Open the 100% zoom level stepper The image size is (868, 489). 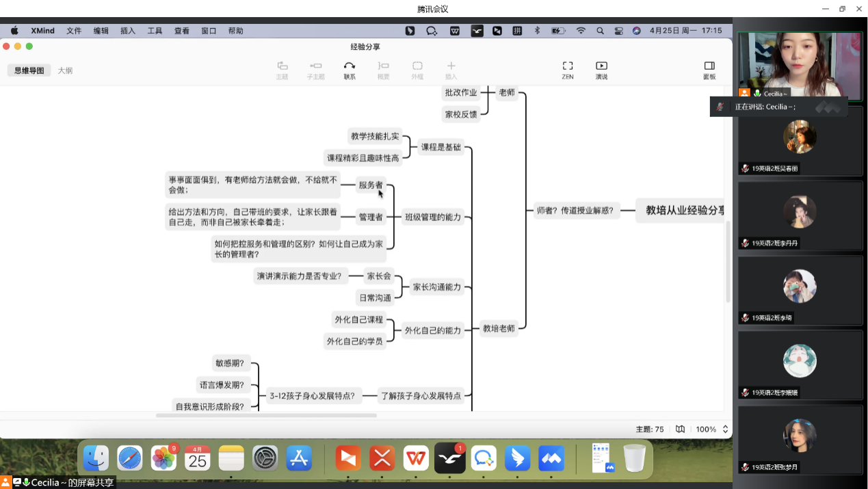point(726,429)
